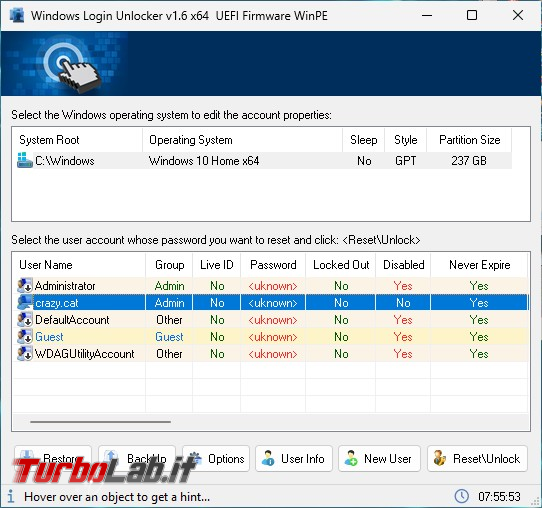
Task: Click the BackUp button
Action: 137,459
